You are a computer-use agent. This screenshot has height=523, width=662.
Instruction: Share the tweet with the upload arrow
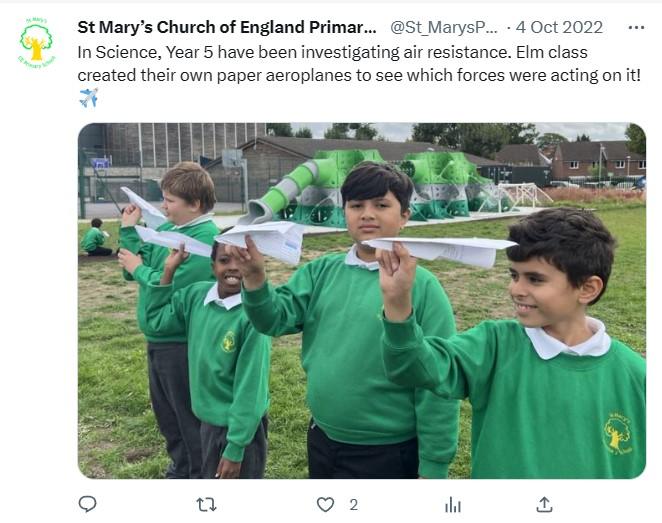point(544,505)
